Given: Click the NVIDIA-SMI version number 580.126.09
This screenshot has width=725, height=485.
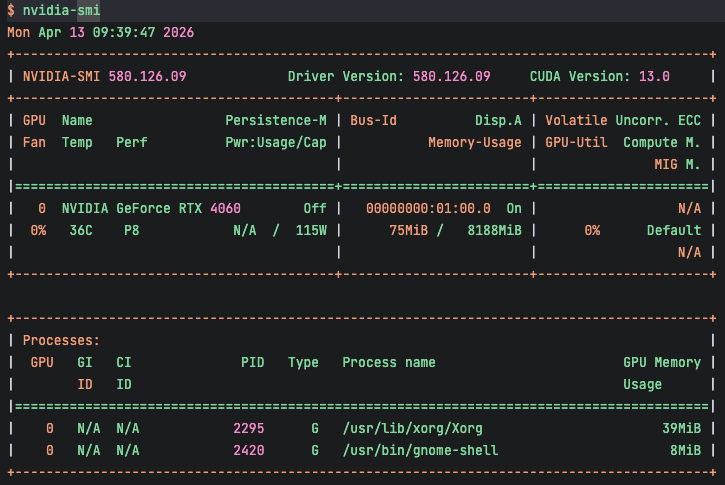Looking at the screenshot, I should [147, 76].
